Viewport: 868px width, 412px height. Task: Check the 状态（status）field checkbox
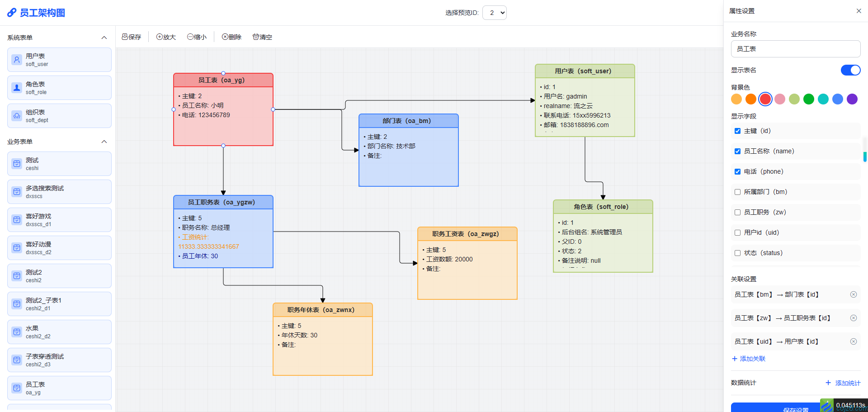(x=737, y=253)
